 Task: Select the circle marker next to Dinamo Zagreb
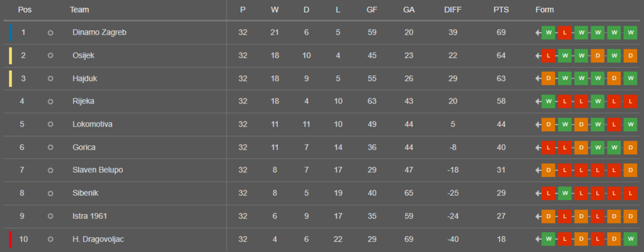[50, 33]
